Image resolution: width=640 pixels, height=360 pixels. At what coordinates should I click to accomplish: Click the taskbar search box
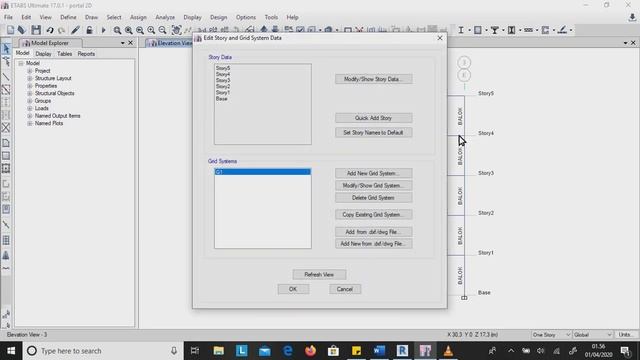tap(102, 351)
